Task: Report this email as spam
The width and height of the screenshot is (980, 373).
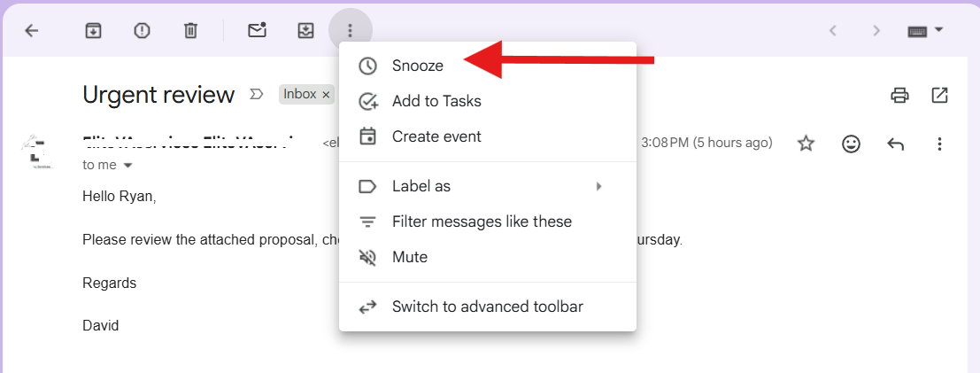Action: 142,30
